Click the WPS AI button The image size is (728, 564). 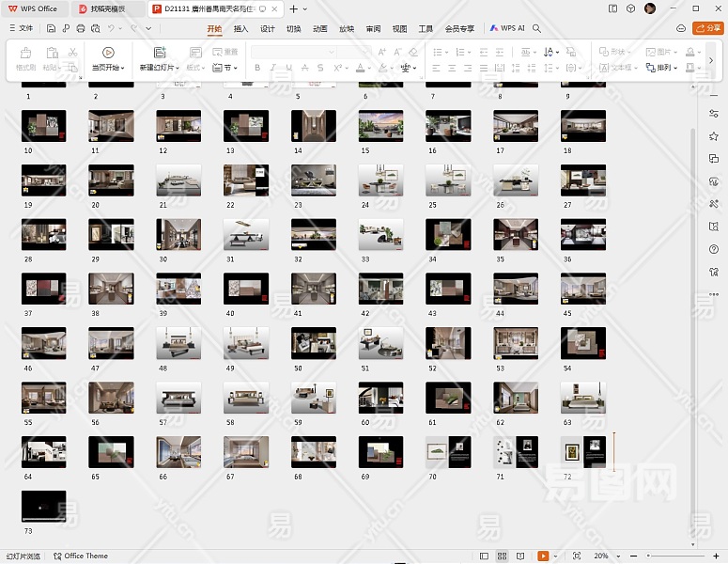pyautogui.click(x=507, y=28)
